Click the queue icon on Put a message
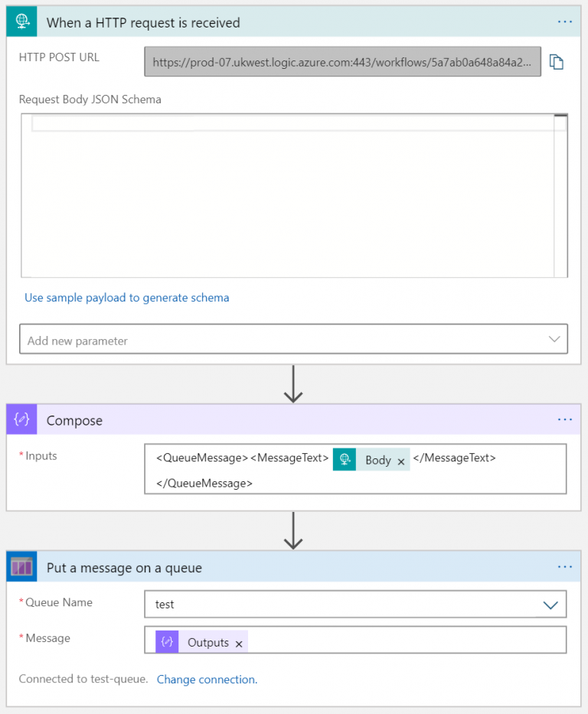This screenshot has height=714, width=588. [x=21, y=566]
